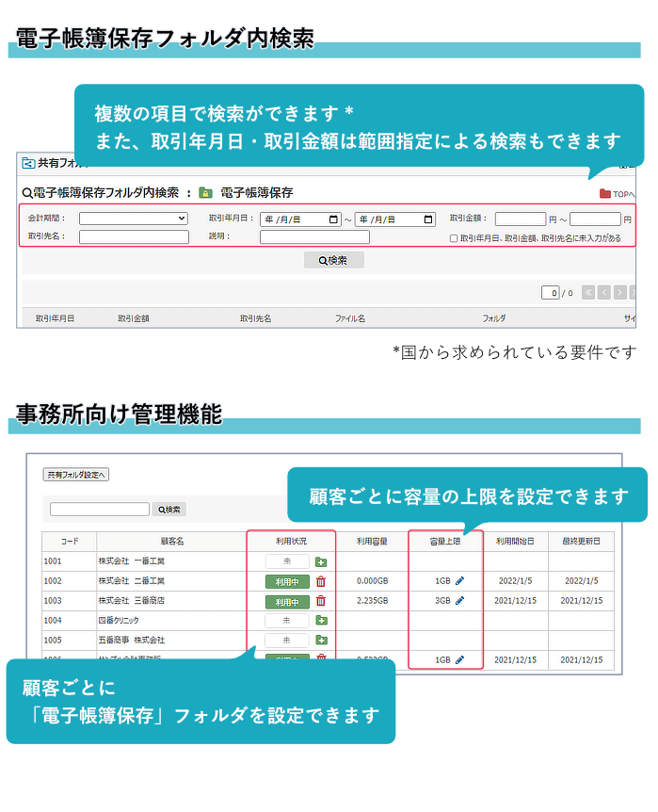Open the start date calendar picker
The height and width of the screenshot is (812, 658).
click(333, 219)
